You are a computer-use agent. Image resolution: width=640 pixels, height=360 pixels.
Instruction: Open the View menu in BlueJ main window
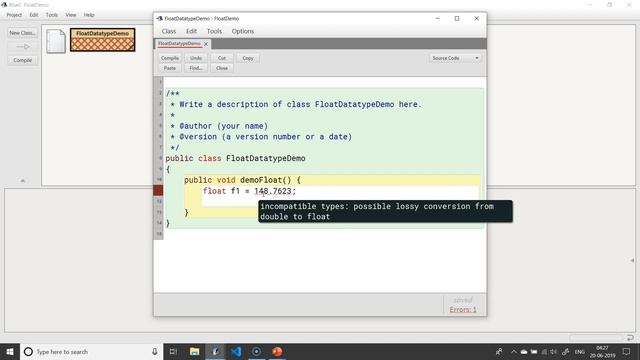(71, 15)
